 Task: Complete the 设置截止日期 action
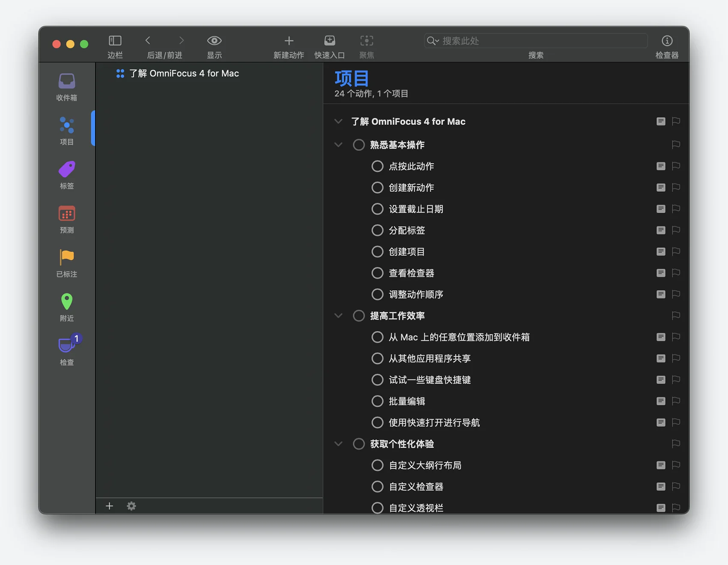(x=377, y=209)
